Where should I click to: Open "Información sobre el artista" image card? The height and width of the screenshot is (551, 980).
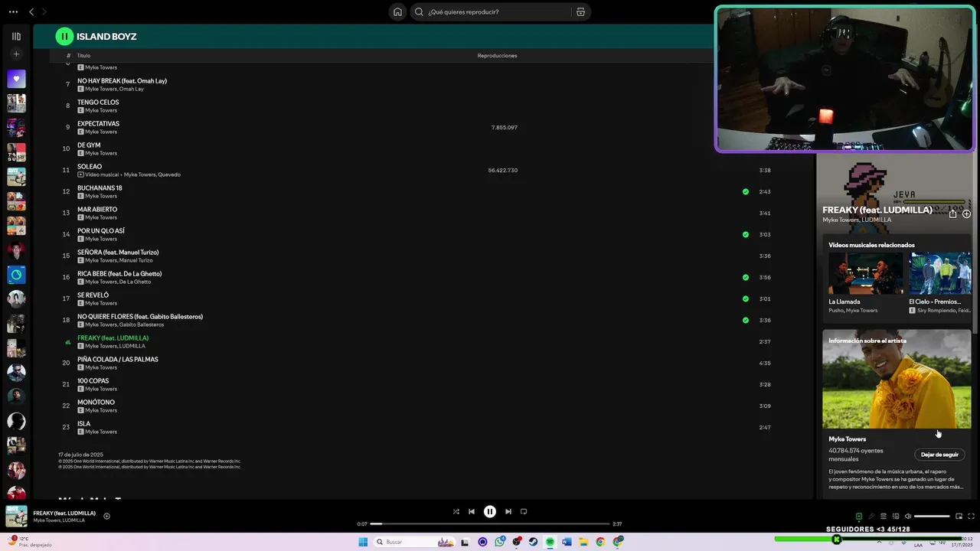897,379
